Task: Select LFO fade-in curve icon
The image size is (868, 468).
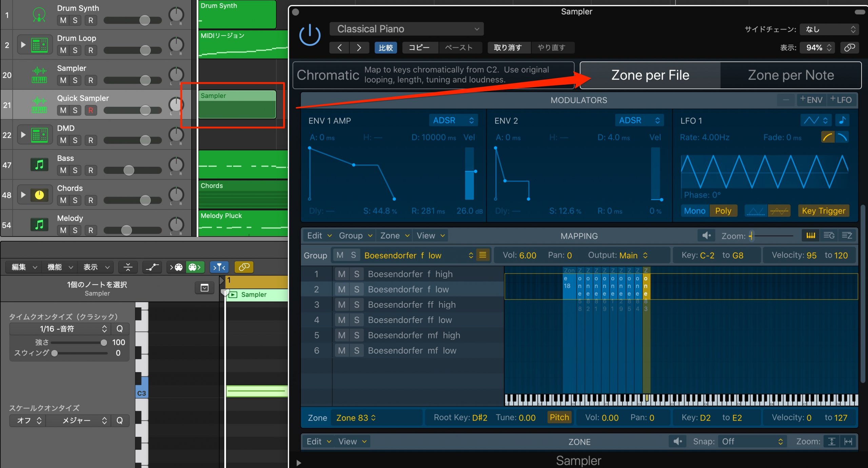Action: (x=828, y=137)
